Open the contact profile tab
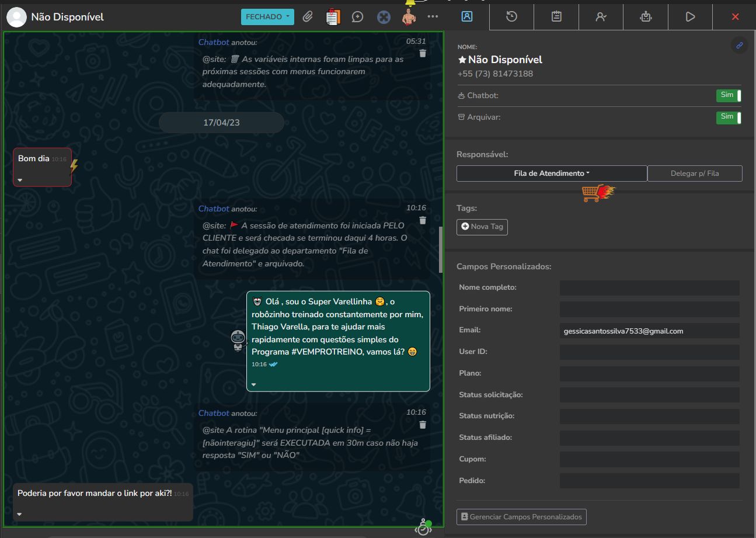The height and width of the screenshot is (538, 756). tap(466, 16)
